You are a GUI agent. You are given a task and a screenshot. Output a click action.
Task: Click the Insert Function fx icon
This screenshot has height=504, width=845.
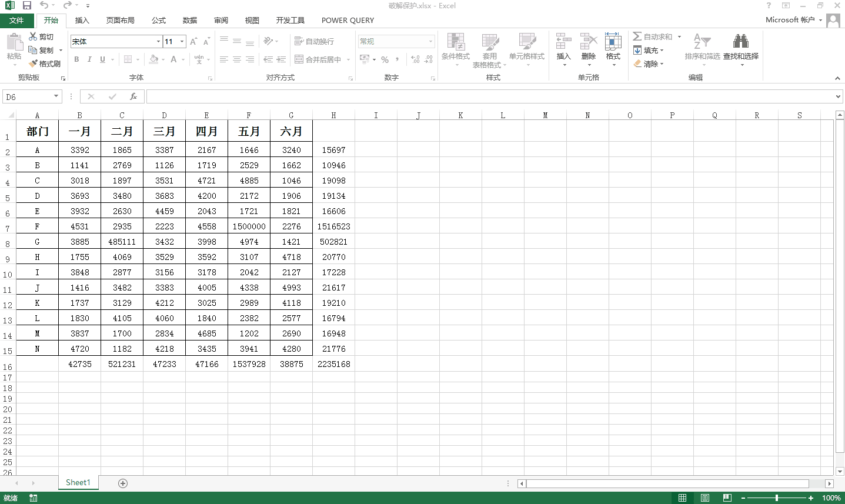(133, 96)
